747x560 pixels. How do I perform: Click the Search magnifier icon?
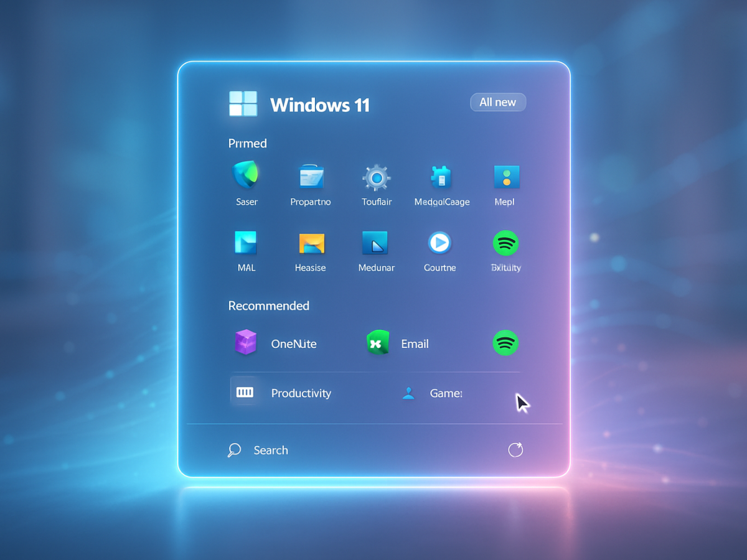[234, 450]
